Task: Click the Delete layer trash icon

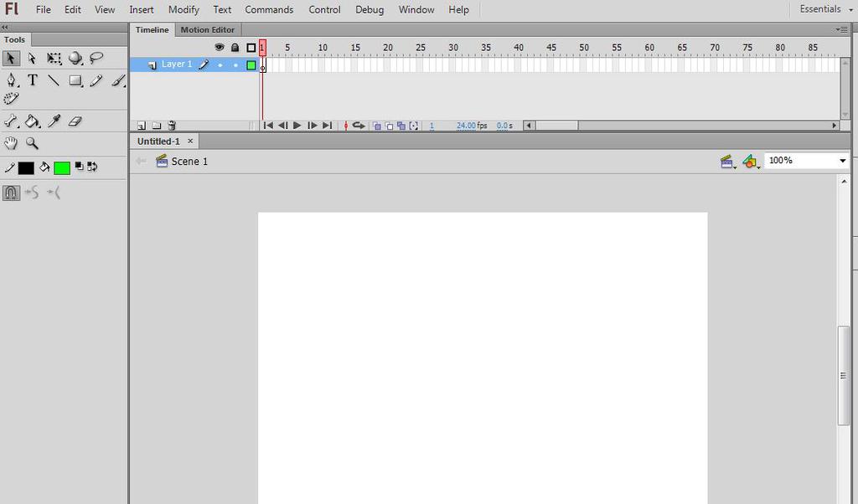Action: (172, 126)
